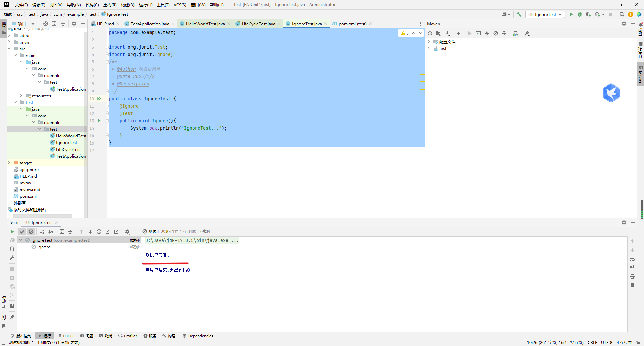Image resolution: width=644 pixels, height=346 pixels.
Task: Expand all test results in run panel
Action: (62, 232)
